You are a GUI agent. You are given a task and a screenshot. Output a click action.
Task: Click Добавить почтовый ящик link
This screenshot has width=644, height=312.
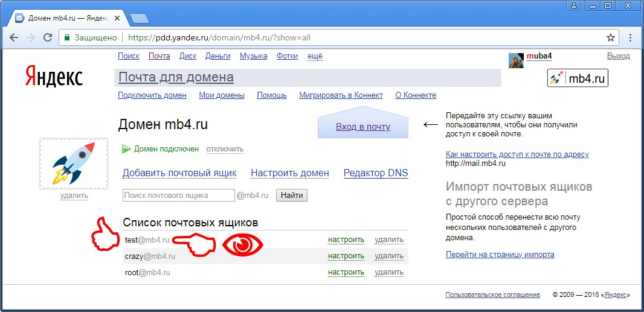point(179,173)
